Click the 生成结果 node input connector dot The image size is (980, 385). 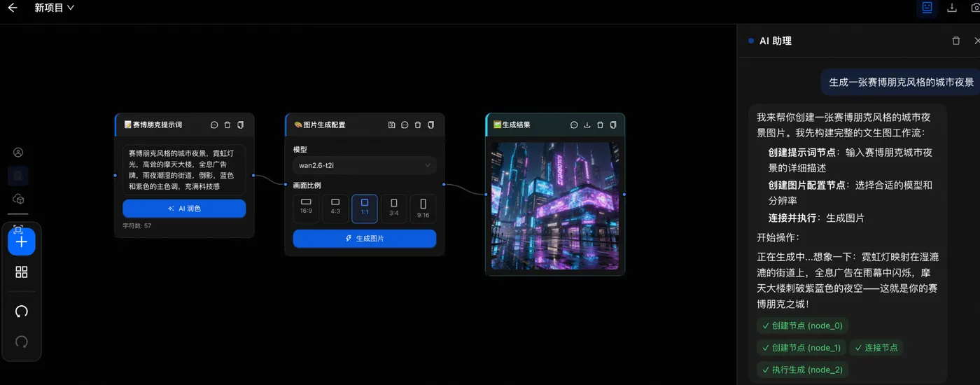485,194
